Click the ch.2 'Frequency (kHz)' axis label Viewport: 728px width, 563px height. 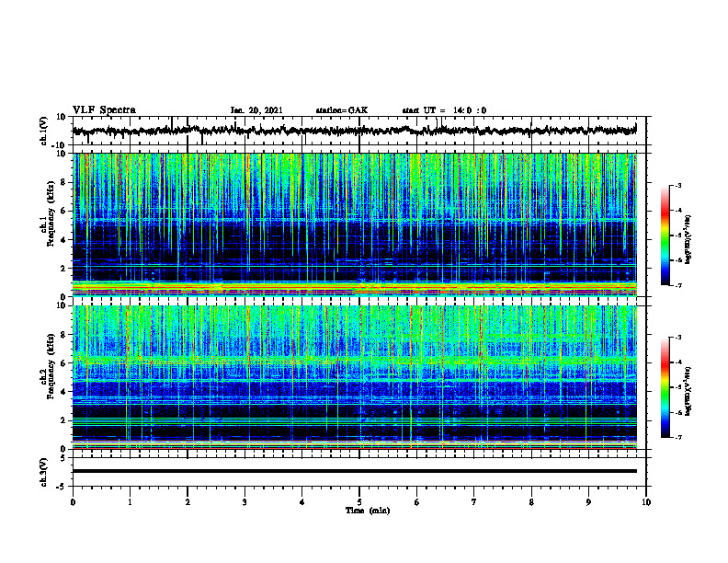point(51,366)
